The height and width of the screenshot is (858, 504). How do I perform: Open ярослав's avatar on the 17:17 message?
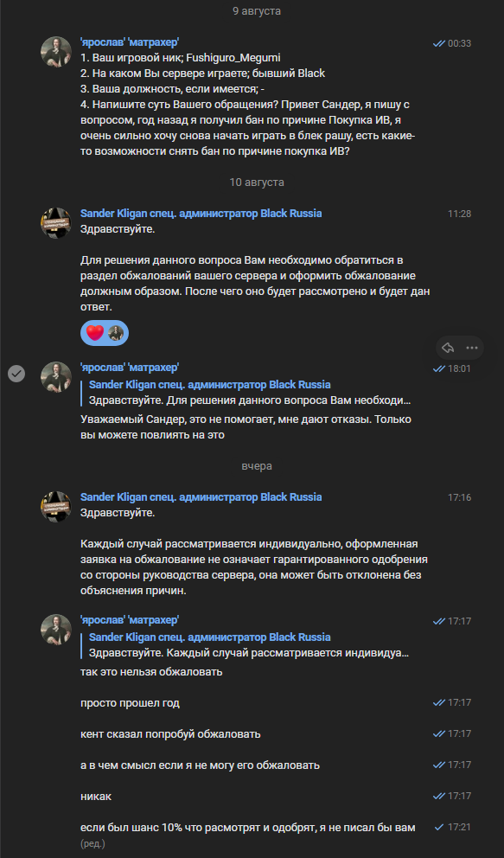[56, 630]
